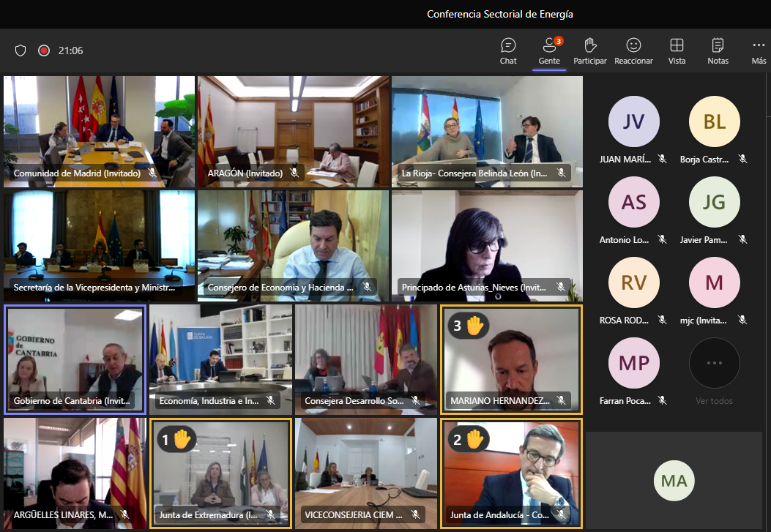Image resolution: width=771 pixels, height=532 pixels.
Task: Click the Participar raise hand icon
Action: pos(589,50)
